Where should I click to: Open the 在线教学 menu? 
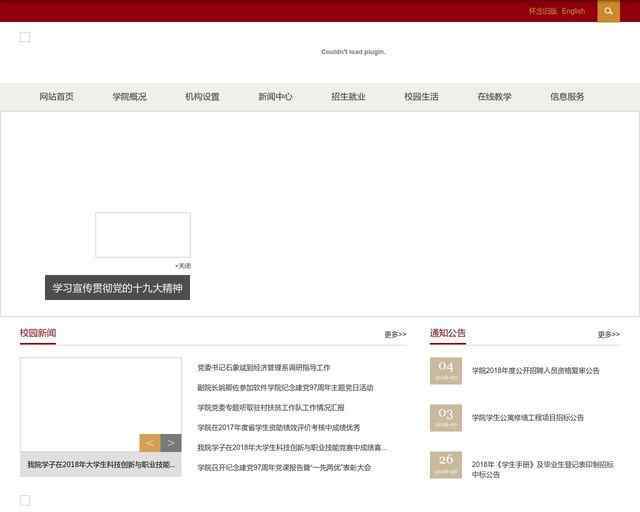pos(494,97)
